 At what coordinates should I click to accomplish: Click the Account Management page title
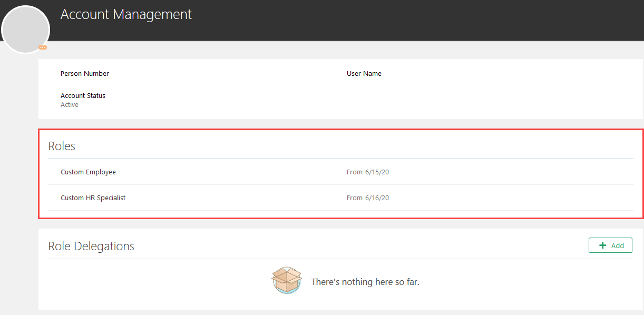[x=126, y=14]
